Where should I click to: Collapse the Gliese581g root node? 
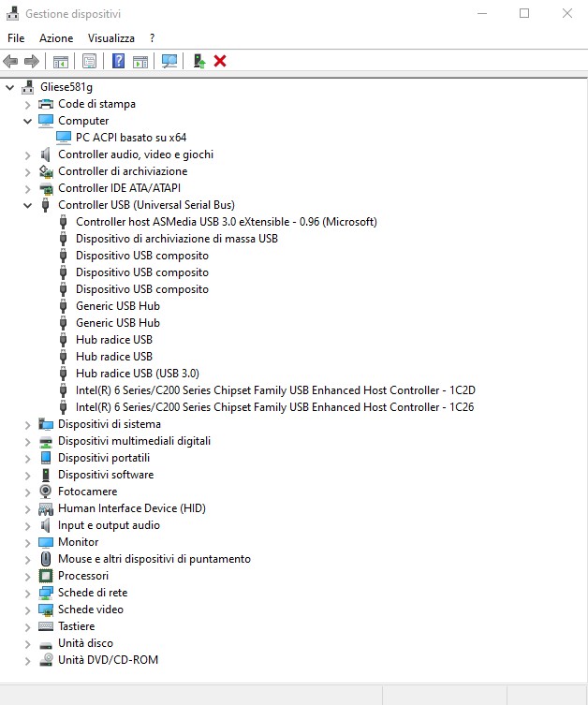[x=10, y=87]
